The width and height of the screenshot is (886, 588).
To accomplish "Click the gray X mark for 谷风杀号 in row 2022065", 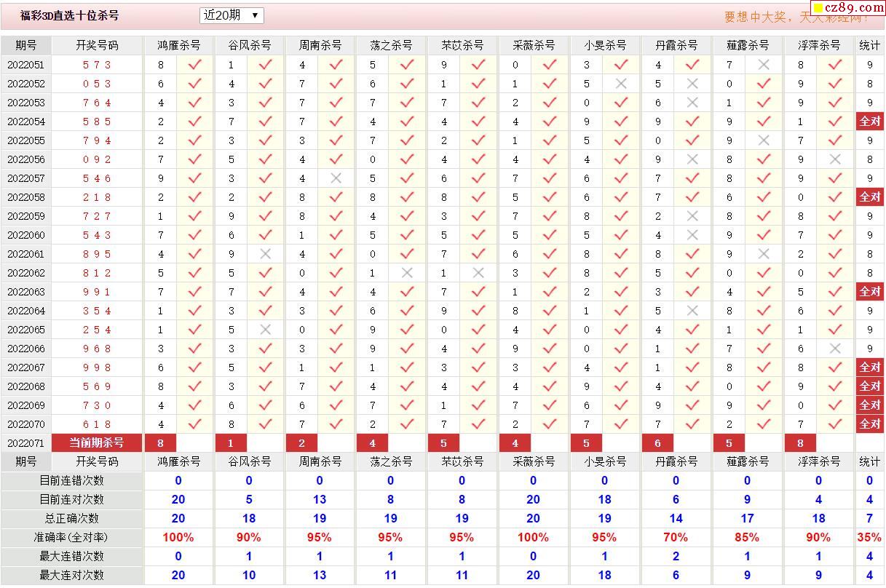I will coord(265,330).
